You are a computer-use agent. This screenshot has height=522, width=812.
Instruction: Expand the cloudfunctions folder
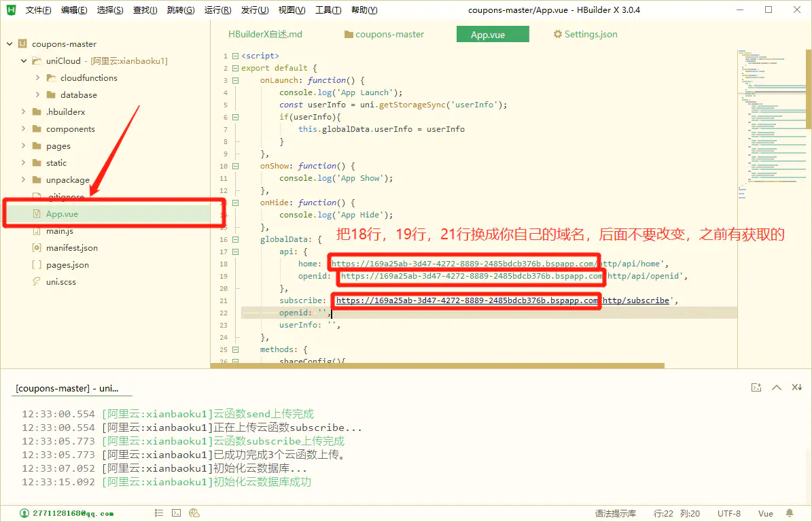[38, 78]
